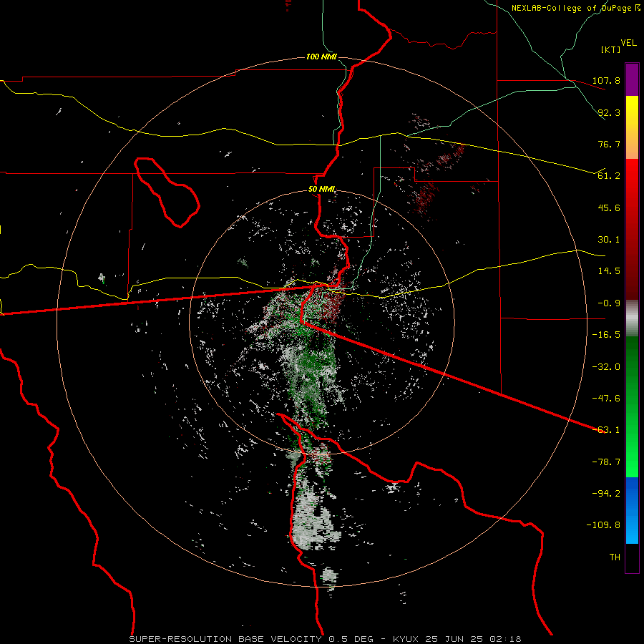The width and height of the screenshot is (644, 644).
Task: Click the 61.2 velocity scale value
Action: (609, 176)
